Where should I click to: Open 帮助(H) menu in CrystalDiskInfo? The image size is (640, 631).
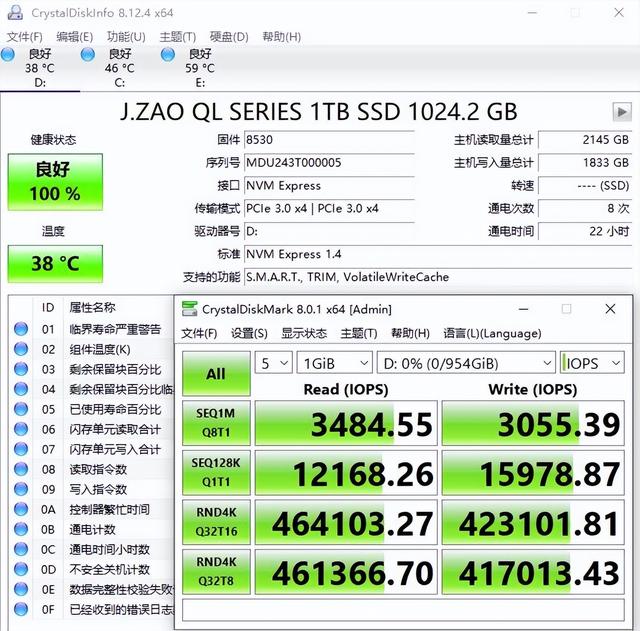(x=282, y=37)
